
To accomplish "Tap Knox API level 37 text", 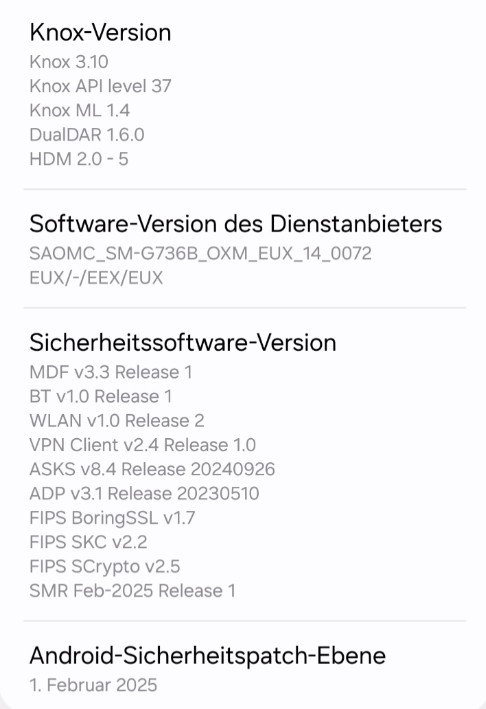I will point(100,86).
